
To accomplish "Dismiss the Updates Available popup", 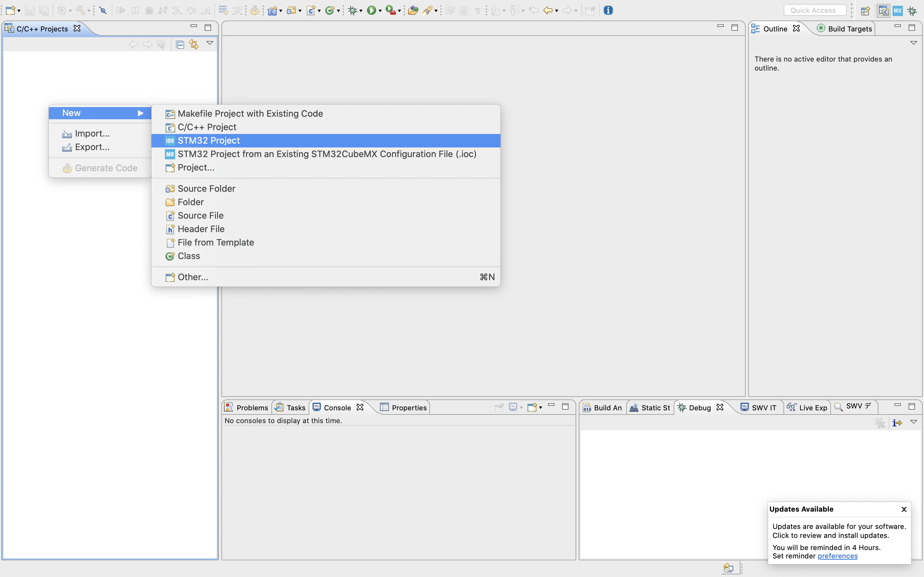I will [x=904, y=509].
